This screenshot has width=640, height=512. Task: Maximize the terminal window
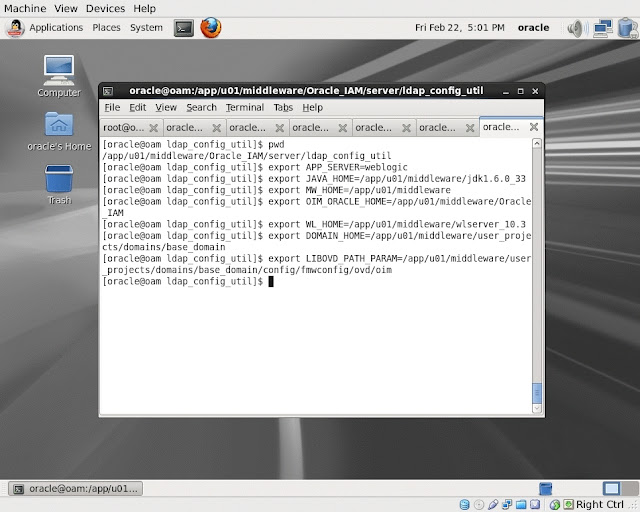point(520,91)
